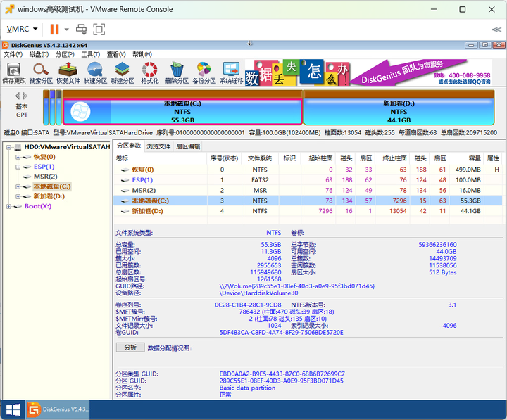Select the Quick Partition (快速分区) icon
Viewport: 507px width, 420px height.
[x=95, y=72]
